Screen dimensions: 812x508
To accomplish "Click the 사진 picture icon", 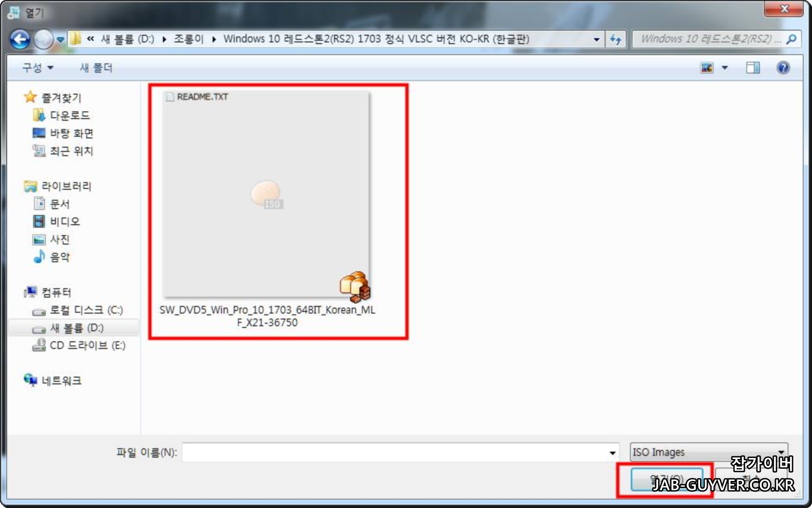I will point(39,239).
